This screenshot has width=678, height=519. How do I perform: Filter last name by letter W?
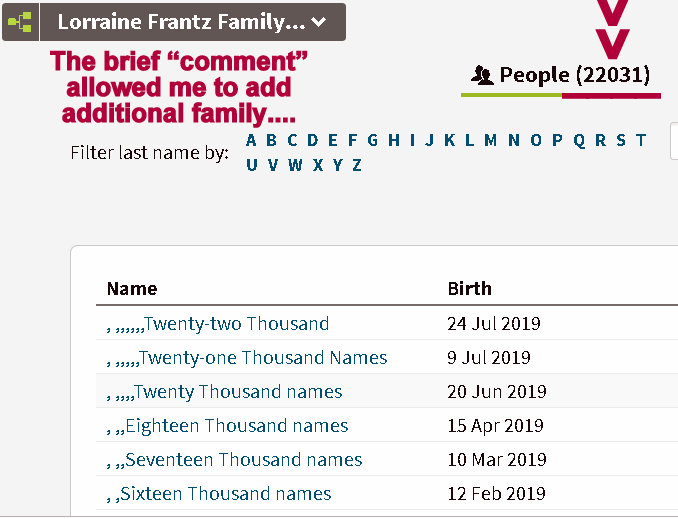click(x=295, y=165)
